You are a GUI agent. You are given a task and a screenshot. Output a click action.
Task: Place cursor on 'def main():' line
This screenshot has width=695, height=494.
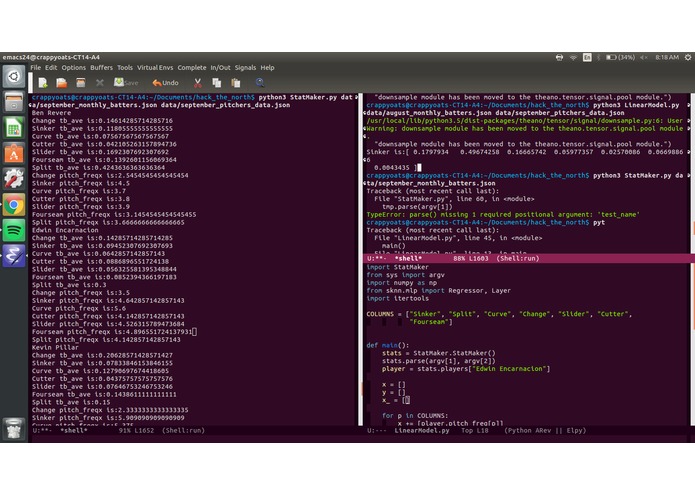[388, 345]
